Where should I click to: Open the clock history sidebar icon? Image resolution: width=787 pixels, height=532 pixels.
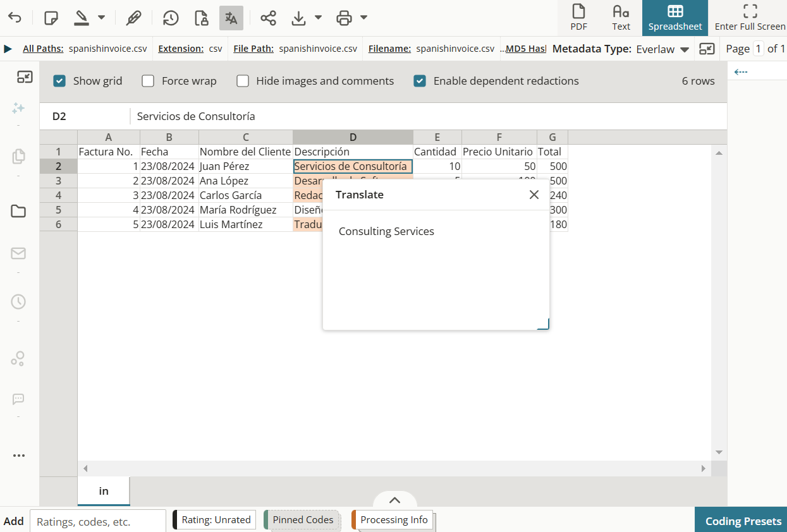tap(18, 302)
